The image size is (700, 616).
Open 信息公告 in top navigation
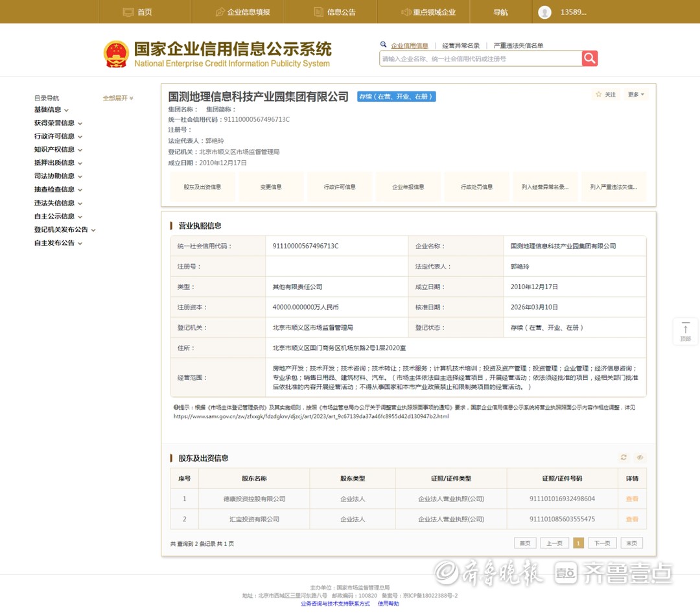tap(335, 12)
